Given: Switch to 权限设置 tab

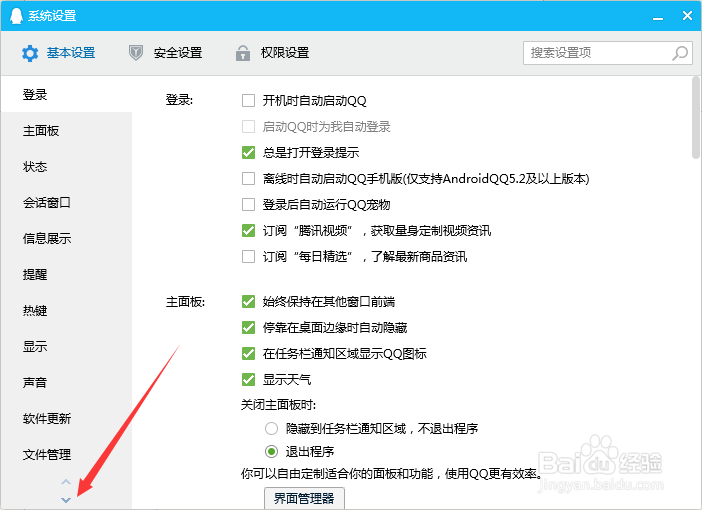Looking at the screenshot, I should (273, 53).
